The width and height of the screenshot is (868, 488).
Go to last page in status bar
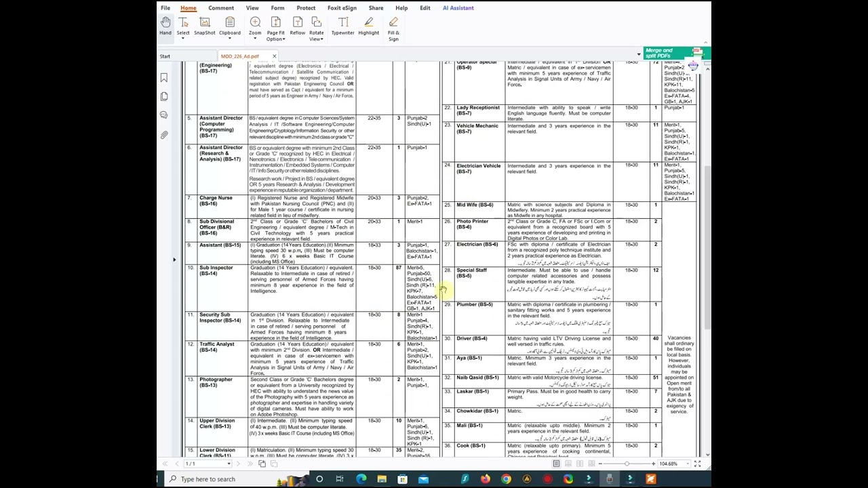pos(250,464)
